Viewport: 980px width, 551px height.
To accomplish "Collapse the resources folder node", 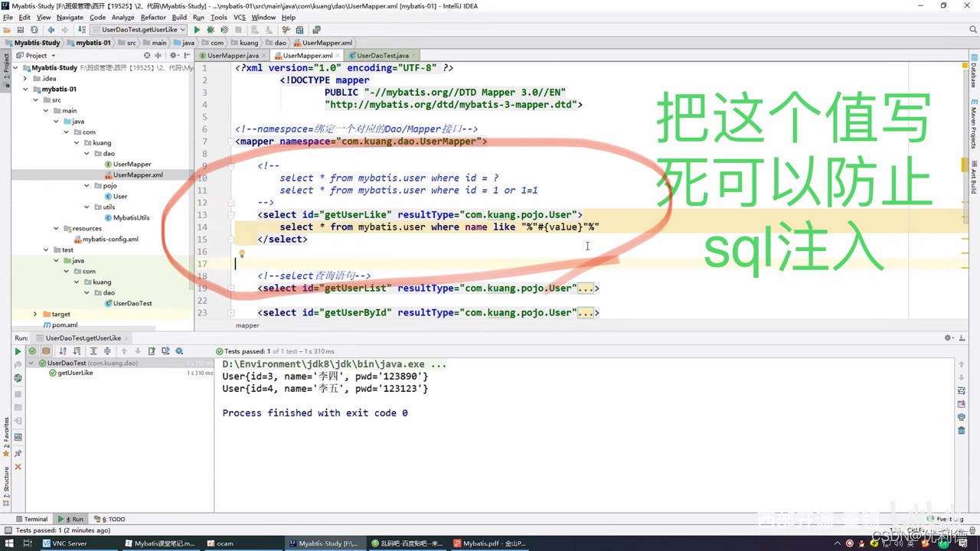I will (56, 228).
